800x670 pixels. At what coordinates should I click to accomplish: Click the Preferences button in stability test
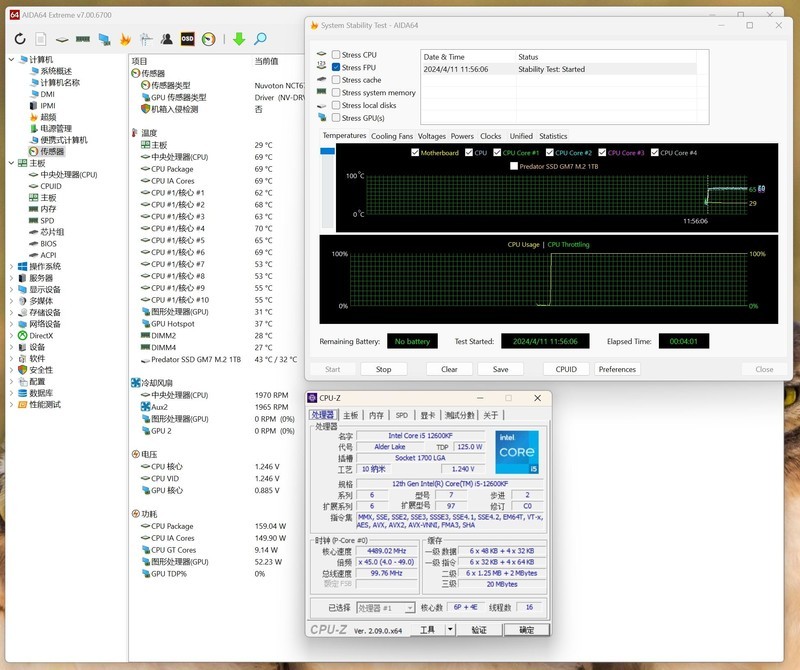click(618, 369)
